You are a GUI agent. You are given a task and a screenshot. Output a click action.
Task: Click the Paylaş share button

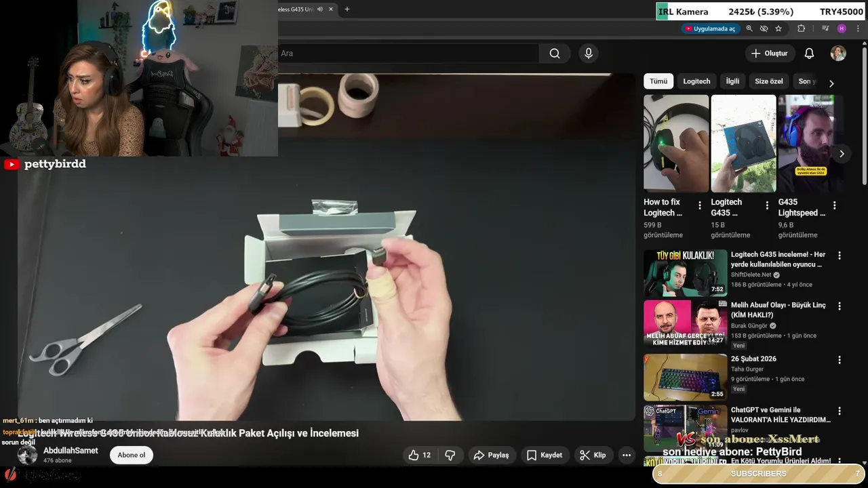[x=491, y=455]
